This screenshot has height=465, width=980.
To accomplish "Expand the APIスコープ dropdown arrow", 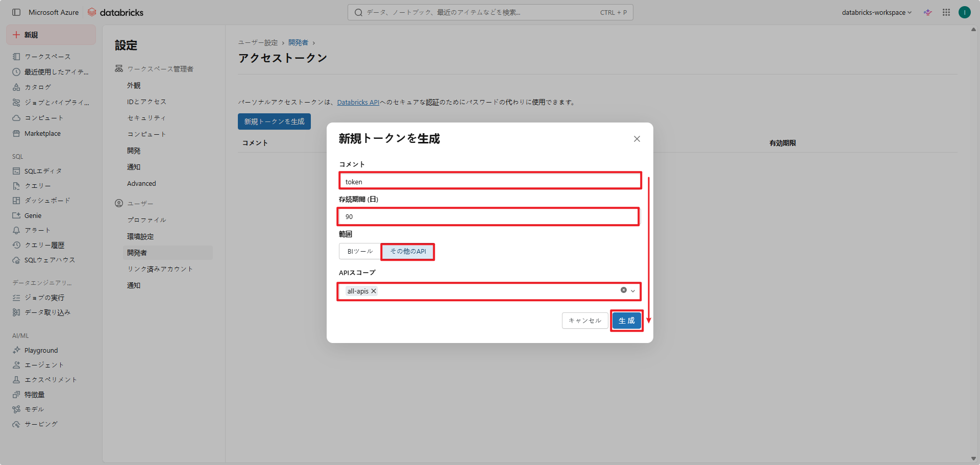I will (633, 291).
